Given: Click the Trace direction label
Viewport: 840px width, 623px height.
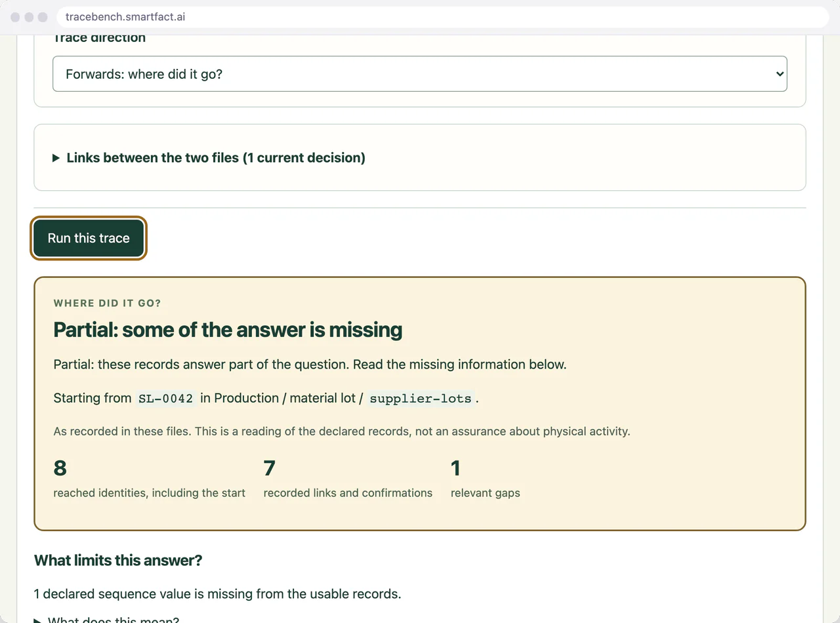Looking at the screenshot, I should click(99, 37).
